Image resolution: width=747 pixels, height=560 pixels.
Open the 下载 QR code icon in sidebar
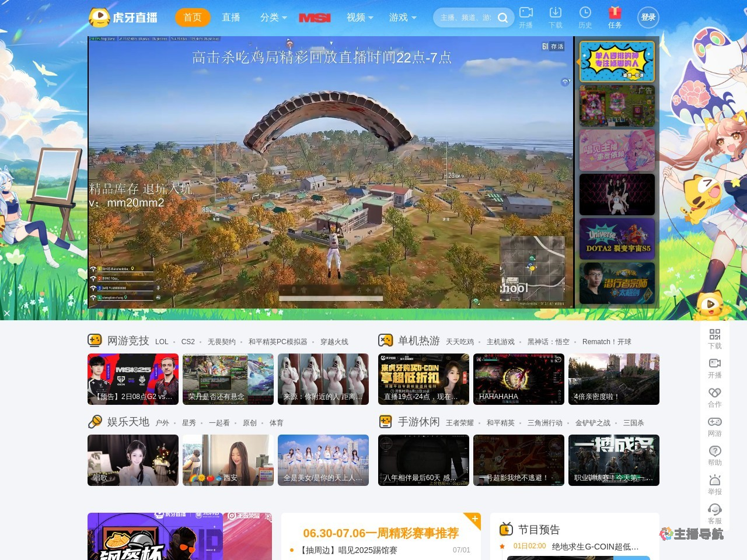click(715, 334)
